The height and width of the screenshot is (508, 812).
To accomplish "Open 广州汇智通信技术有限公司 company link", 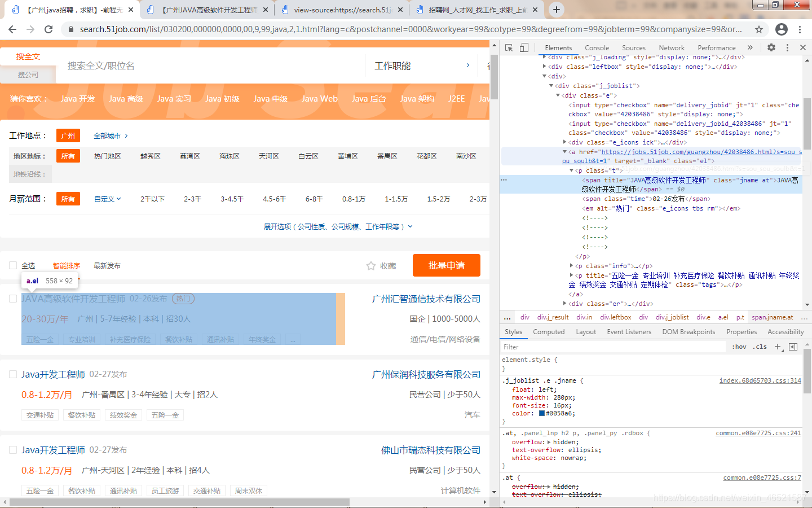I will [x=426, y=299].
